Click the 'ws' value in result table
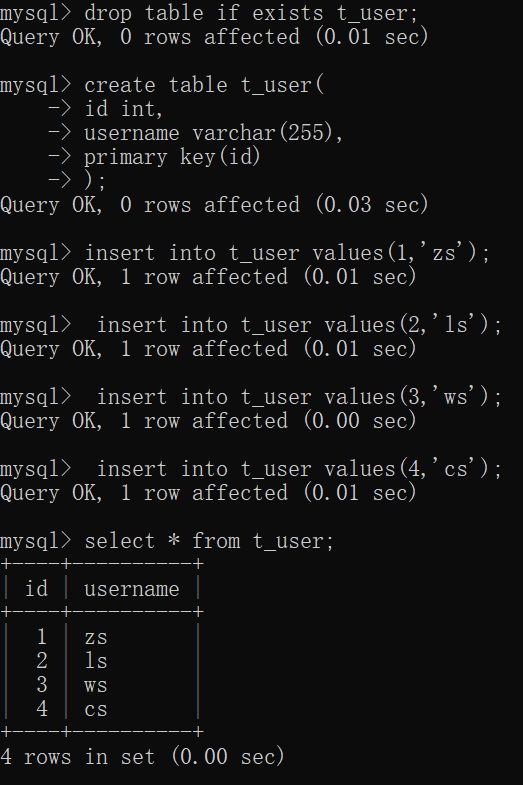The height and width of the screenshot is (785, 523). click(96, 685)
